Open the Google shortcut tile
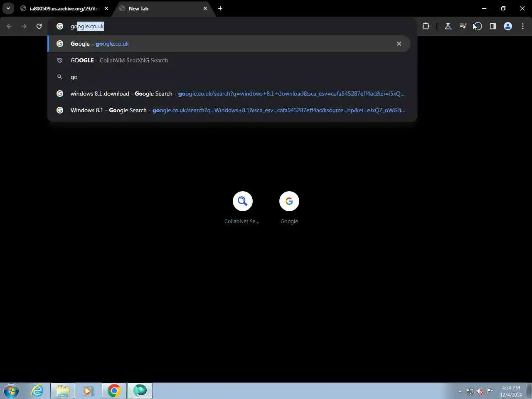Image resolution: width=532 pixels, height=399 pixels. 289,208
